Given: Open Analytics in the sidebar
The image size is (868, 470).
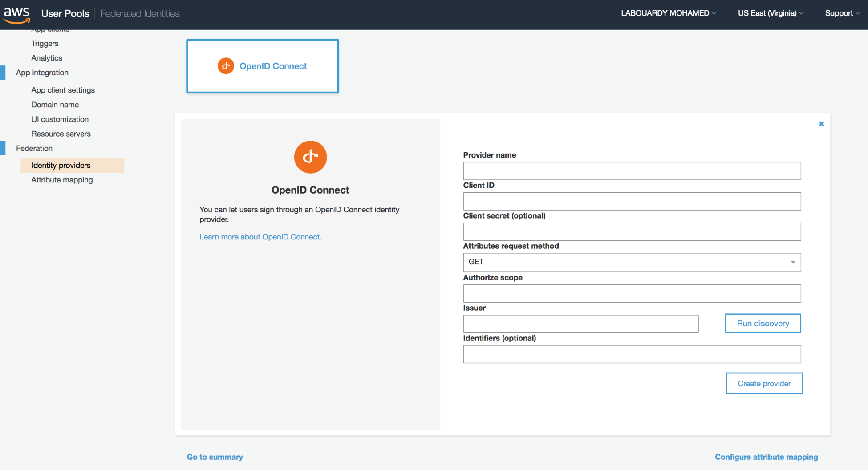Looking at the screenshot, I should coord(47,58).
